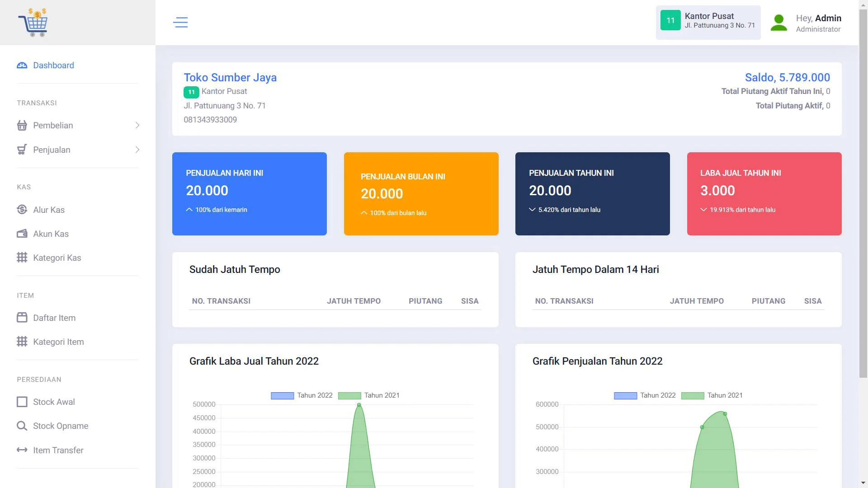Viewport: 868px width, 488px height.
Task: Click the Stock Opname icon
Action: (22, 426)
